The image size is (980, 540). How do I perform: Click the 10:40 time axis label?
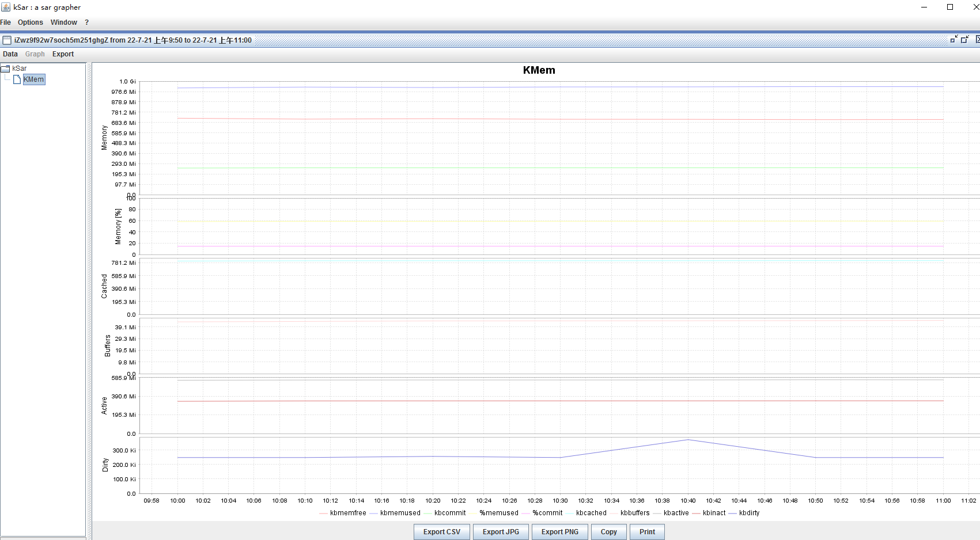(x=688, y=501)
